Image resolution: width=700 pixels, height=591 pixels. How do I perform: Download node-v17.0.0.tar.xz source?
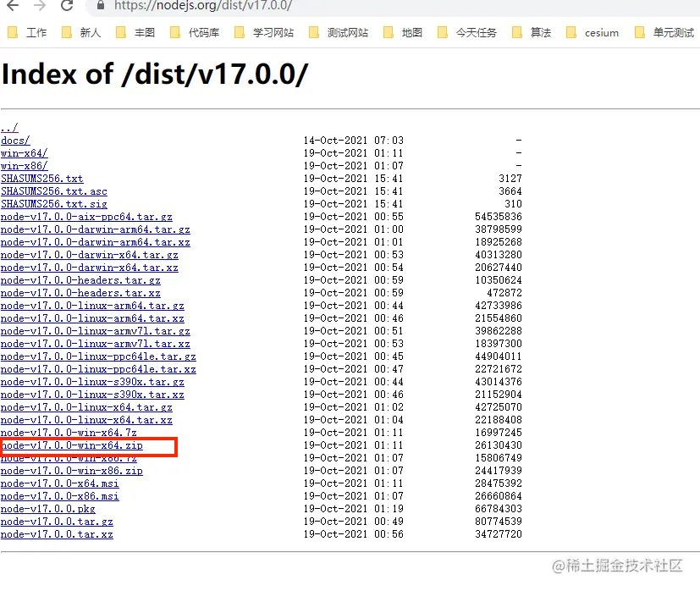coord(57,535)
